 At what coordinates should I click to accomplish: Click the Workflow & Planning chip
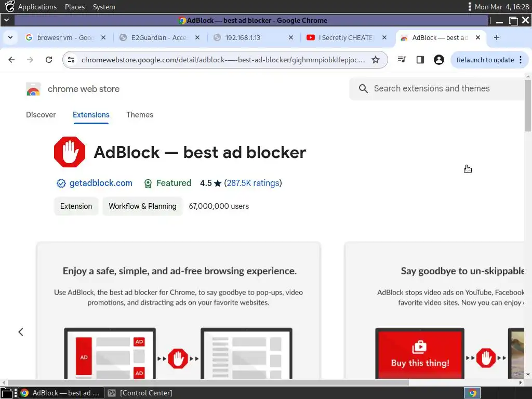pos(142,206)
